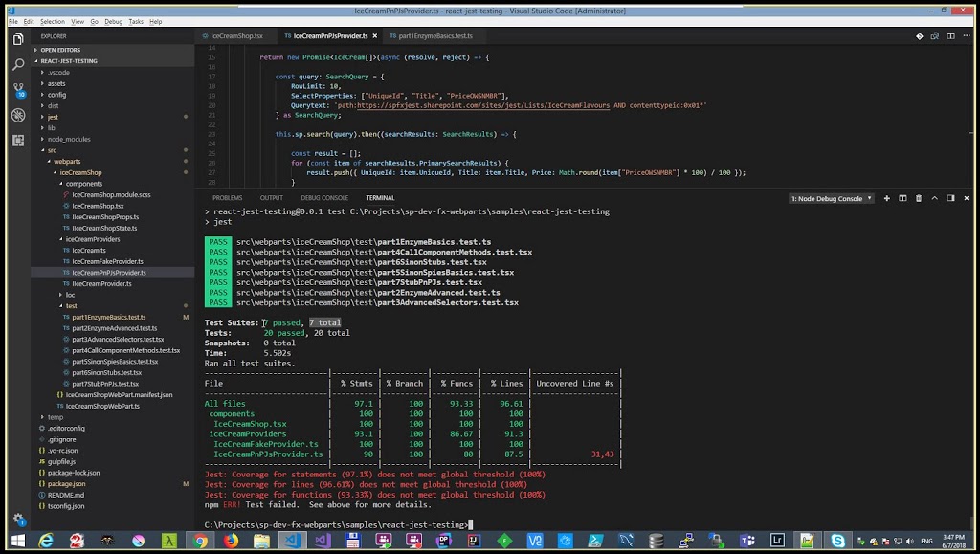Collapse the src folder
This screenshot has width=980, height=554.
[52, 150]
